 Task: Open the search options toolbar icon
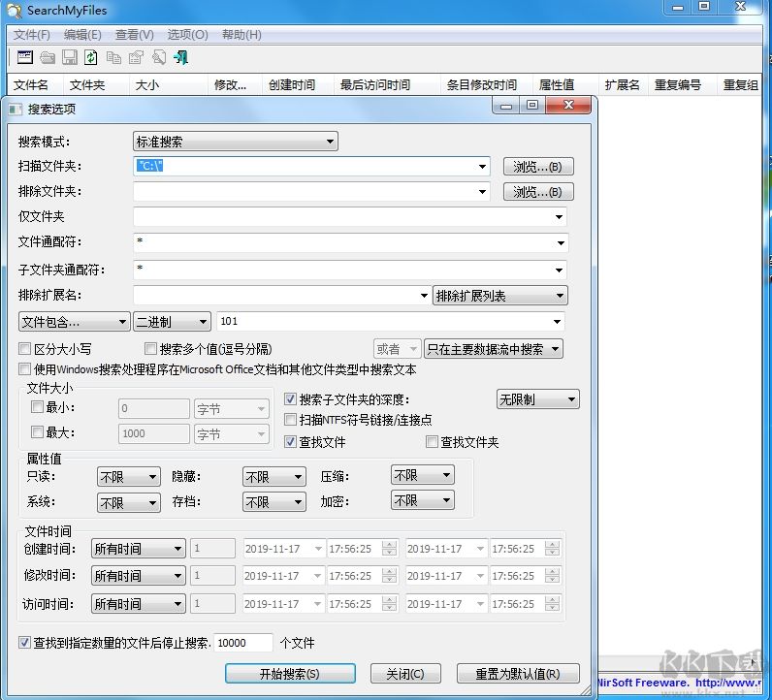click(24, 57)
